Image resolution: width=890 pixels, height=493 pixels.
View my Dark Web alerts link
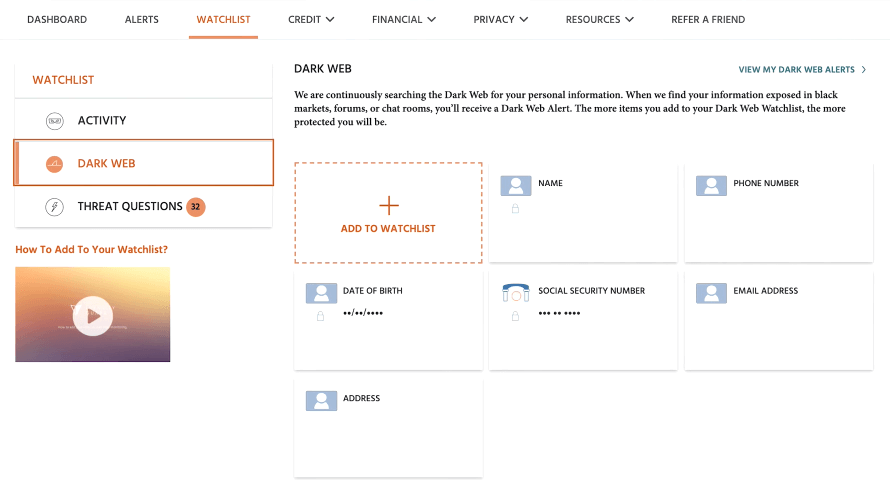point(796,69)
